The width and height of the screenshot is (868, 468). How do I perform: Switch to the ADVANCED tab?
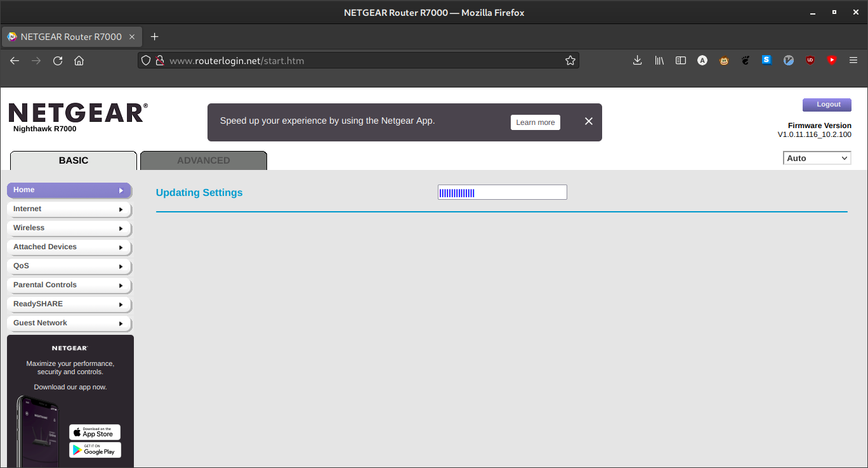coord(204,160)
